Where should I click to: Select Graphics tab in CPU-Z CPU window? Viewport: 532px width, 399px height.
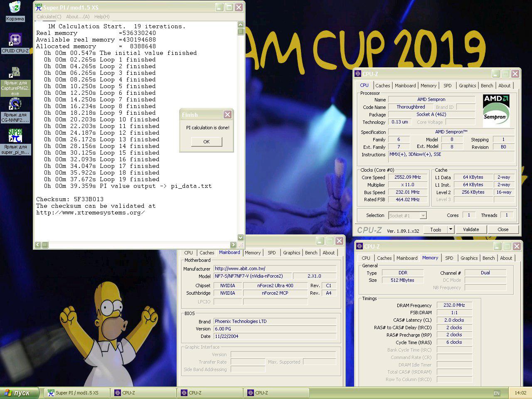pos(468,86)
